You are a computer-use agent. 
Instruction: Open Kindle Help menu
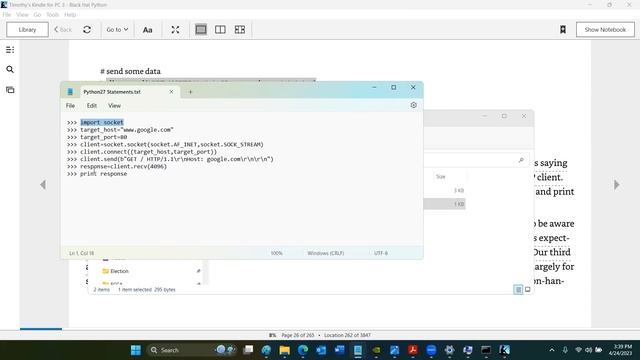click(x=70, y=15)
